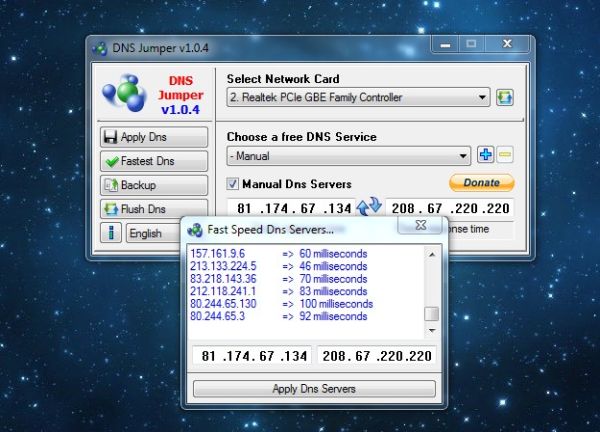Click the primary DNS field in popup
The image size is (600, 432).
[252, 355]
